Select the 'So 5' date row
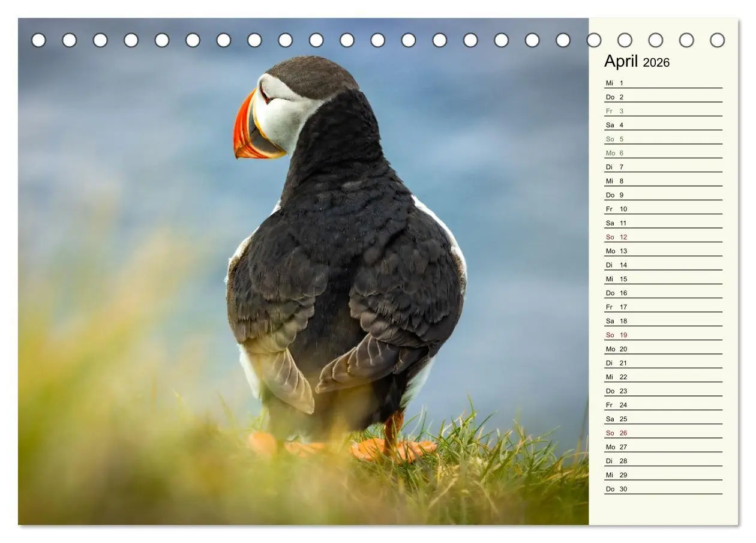The image size is (756, 543). 663,139
